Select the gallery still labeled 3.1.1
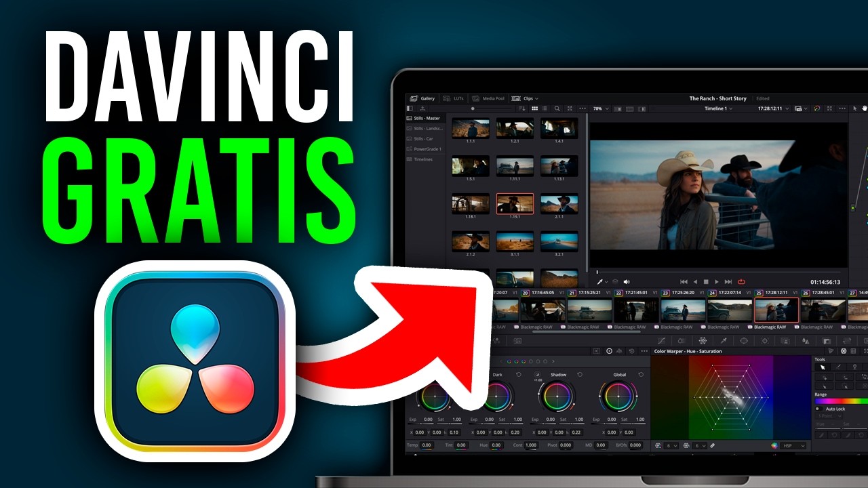 coord(515,242)
